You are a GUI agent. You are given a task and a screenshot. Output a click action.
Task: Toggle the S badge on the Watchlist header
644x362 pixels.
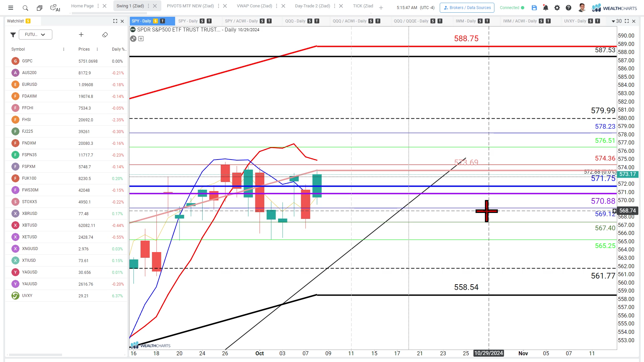click(28, 21)
